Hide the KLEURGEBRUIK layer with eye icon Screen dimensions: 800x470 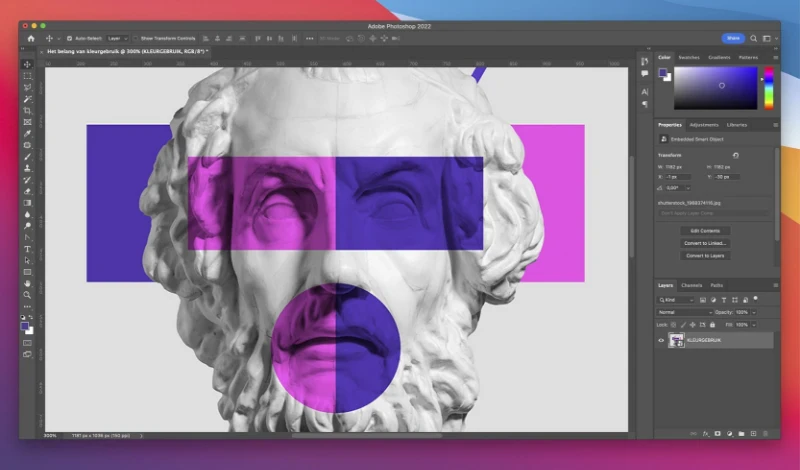coord(661,340)
